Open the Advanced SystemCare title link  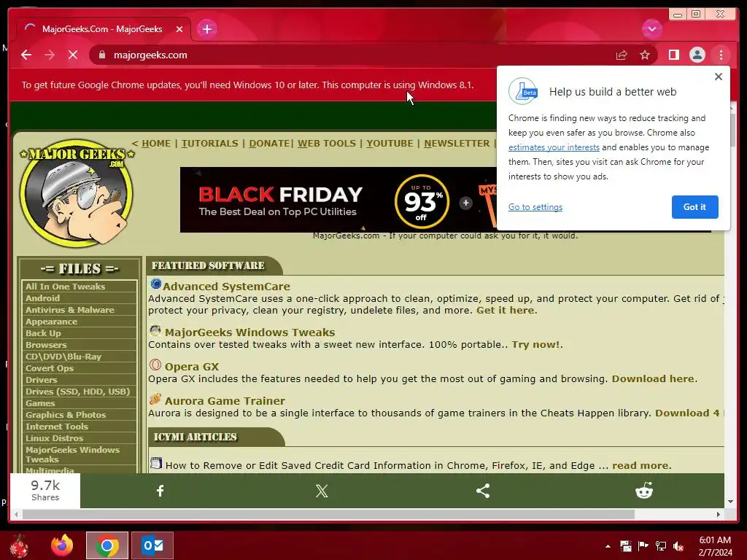point(226,286)
